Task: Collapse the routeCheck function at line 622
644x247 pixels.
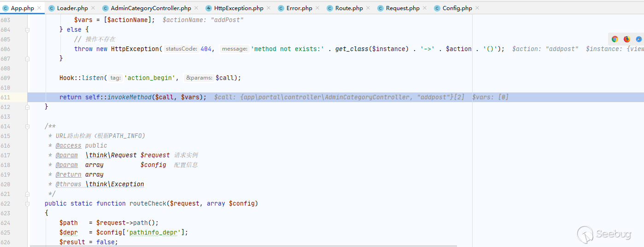Action: [x=27, y=203]
